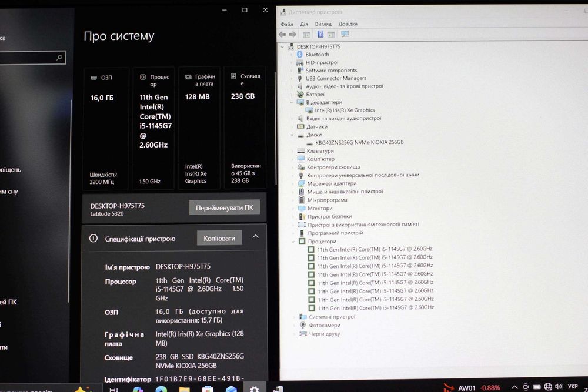Image resolution: width=588 pixels, height=392 pixels.
Task: Open the Вигляд menu
Action: point(323,24)
